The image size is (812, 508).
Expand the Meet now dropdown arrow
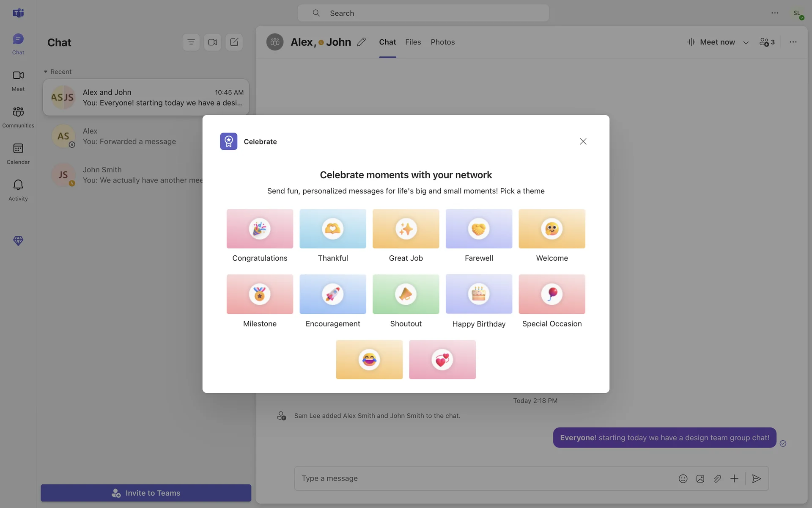746,42
